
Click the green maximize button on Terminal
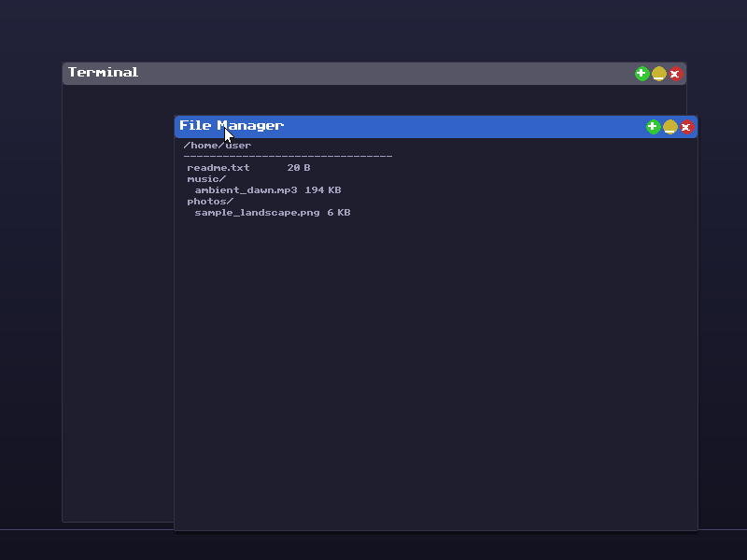[x=641, y=73]
